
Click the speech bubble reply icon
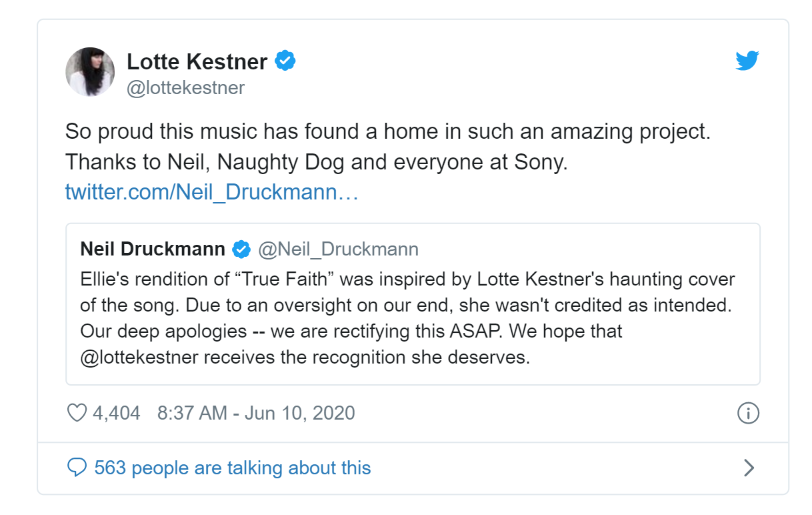click(x=77, y=468)
